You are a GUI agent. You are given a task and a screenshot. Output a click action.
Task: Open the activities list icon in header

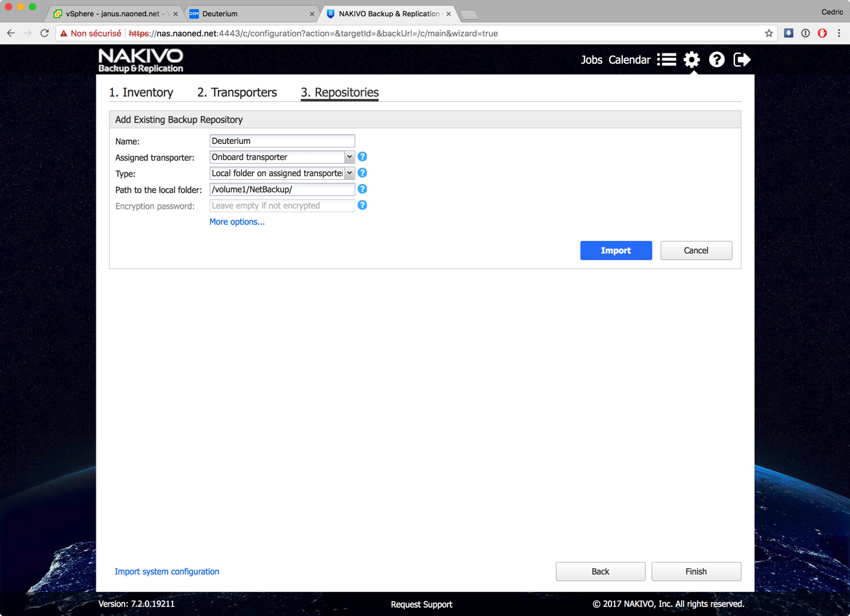click(x=666, y=59)
